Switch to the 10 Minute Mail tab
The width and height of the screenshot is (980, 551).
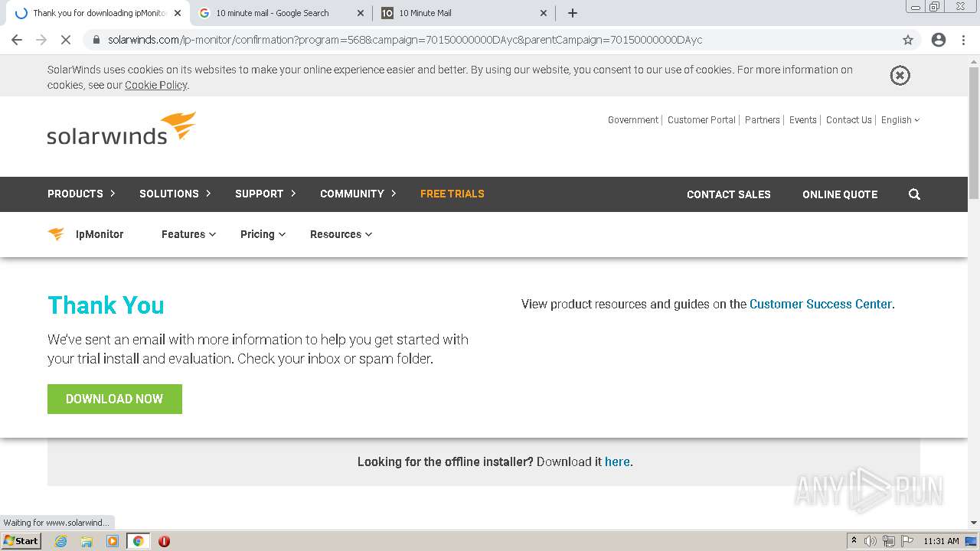point(465,13)
